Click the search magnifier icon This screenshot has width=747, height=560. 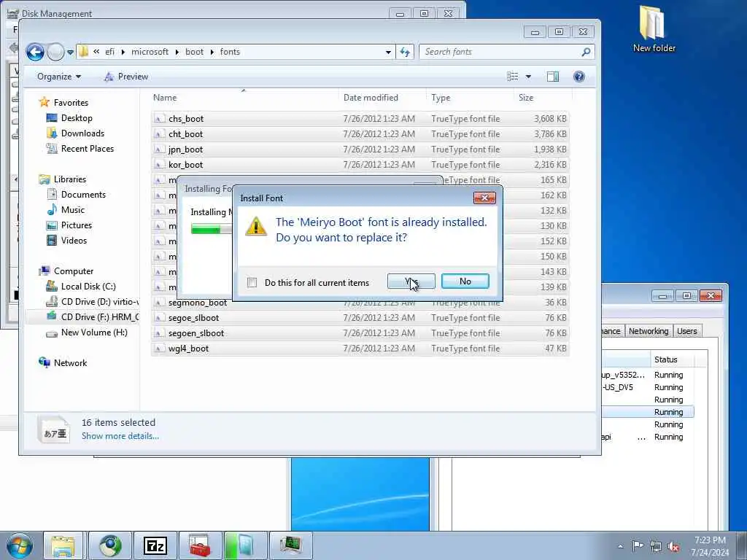click(586, 52)
